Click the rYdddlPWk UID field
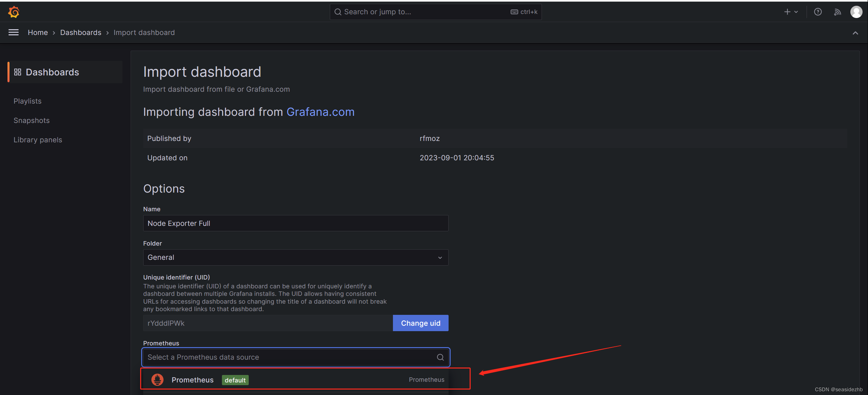Screen dimensions: 868x395 268,323
